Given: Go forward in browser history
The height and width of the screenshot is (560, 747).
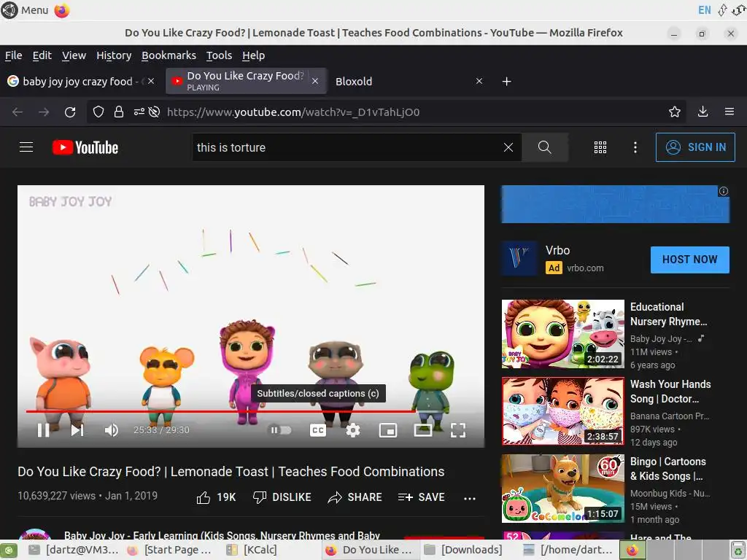Looking at the screenshot, I should [x=44, y=112].
